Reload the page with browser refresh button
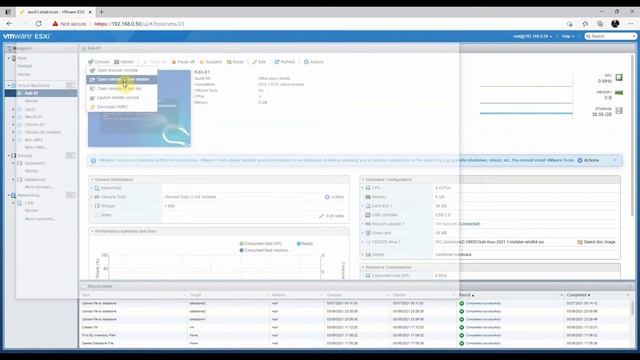640x360 pixels. 39,24
